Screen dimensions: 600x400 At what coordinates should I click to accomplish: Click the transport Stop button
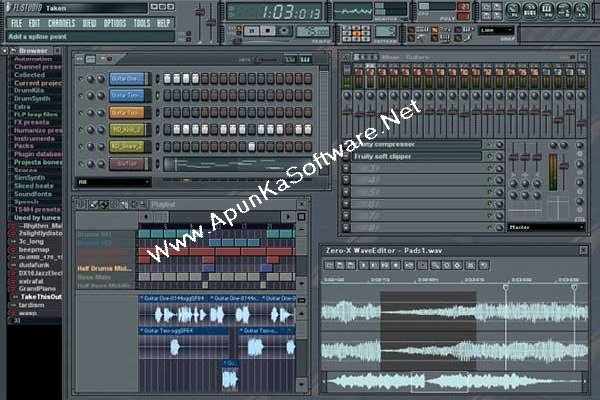click(268, 31)
